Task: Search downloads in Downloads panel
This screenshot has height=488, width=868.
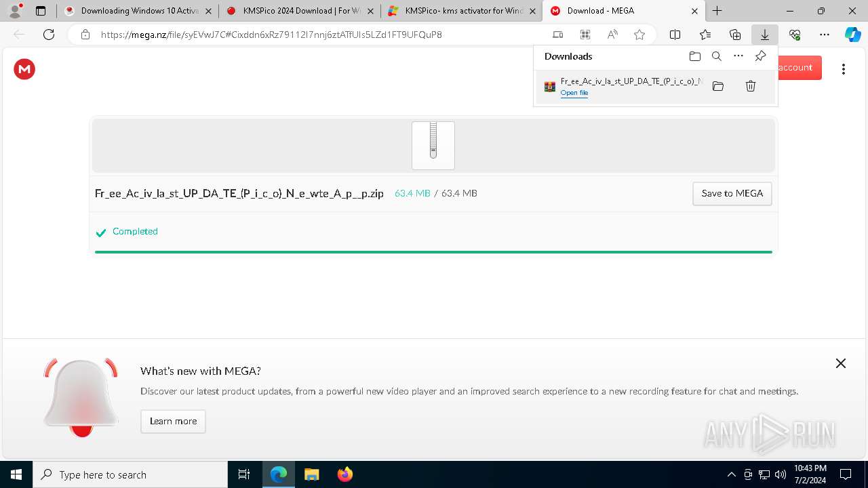Action: [x=717, y=56]
